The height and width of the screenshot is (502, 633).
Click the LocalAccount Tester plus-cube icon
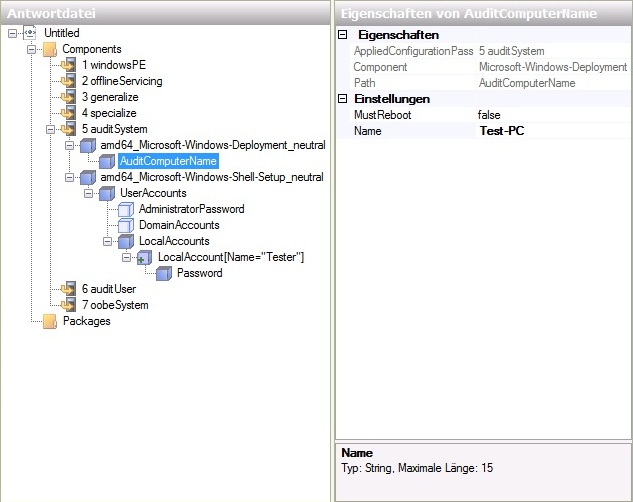pos(145,257)
